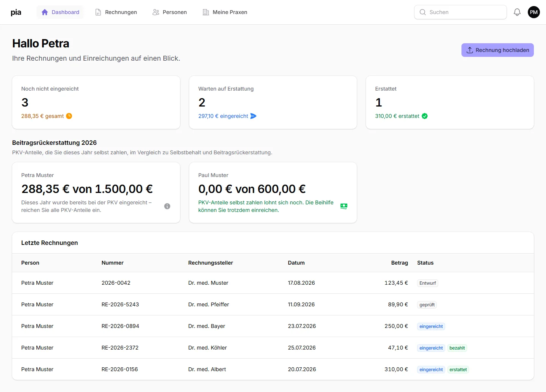Image resolution: width=546 pixels, height=392 pixels.
Task: Click the amount 123,45 €
Action: pos(396,283)
